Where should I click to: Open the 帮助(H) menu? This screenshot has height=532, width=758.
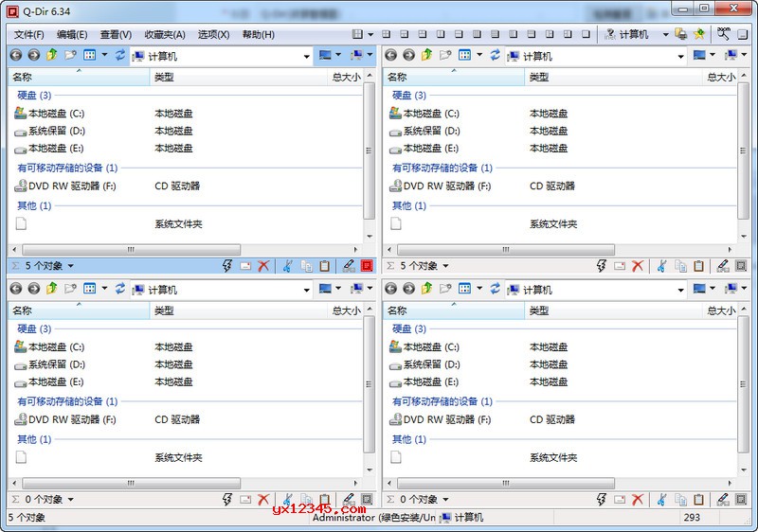point(258,34)
